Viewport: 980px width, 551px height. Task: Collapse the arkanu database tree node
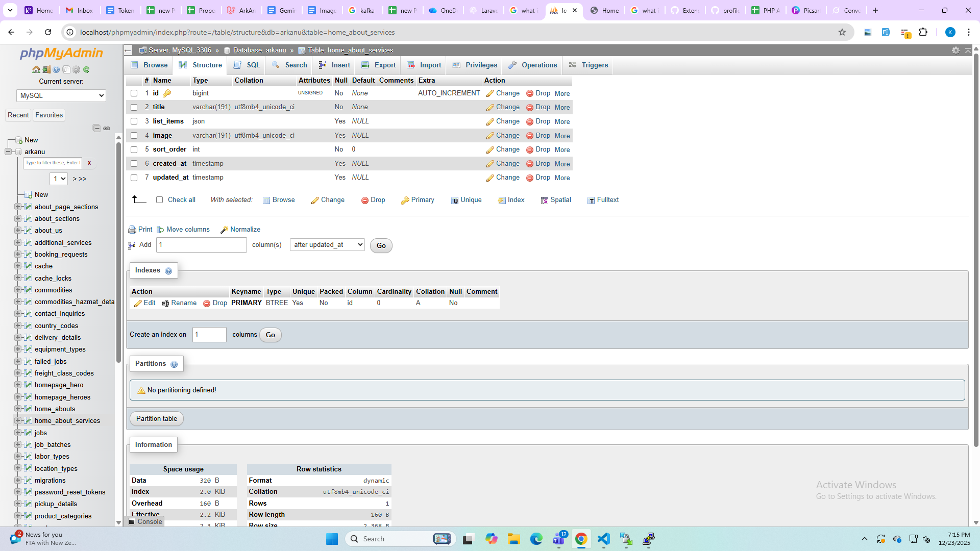(x=8, y=152)
